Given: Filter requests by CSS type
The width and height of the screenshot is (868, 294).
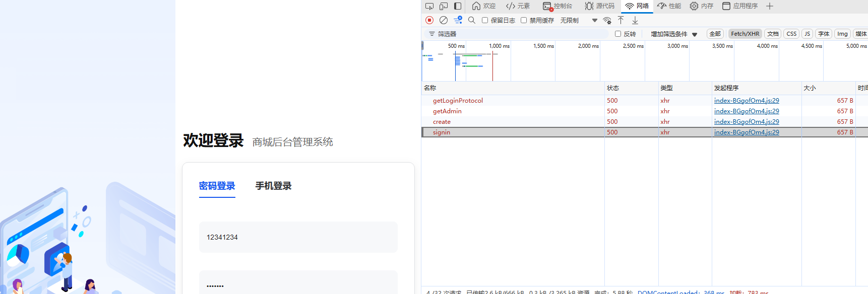Looking at the screenshot, I should (791, 34).
